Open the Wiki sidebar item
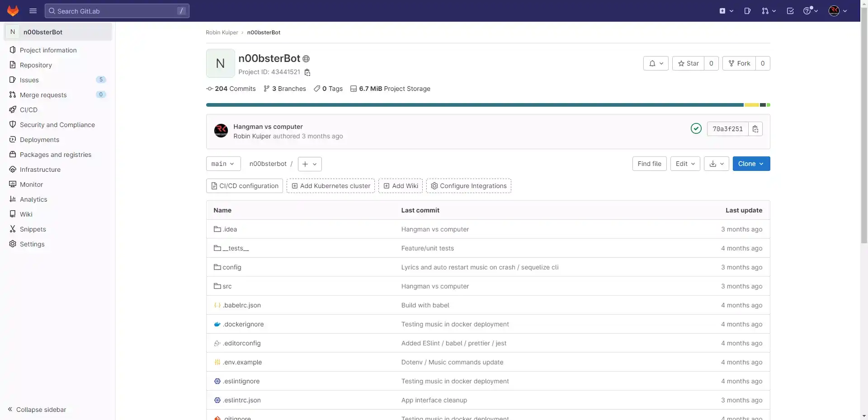Image resolution: width=868 pixels, height=420 pixels. pos(58,214)
